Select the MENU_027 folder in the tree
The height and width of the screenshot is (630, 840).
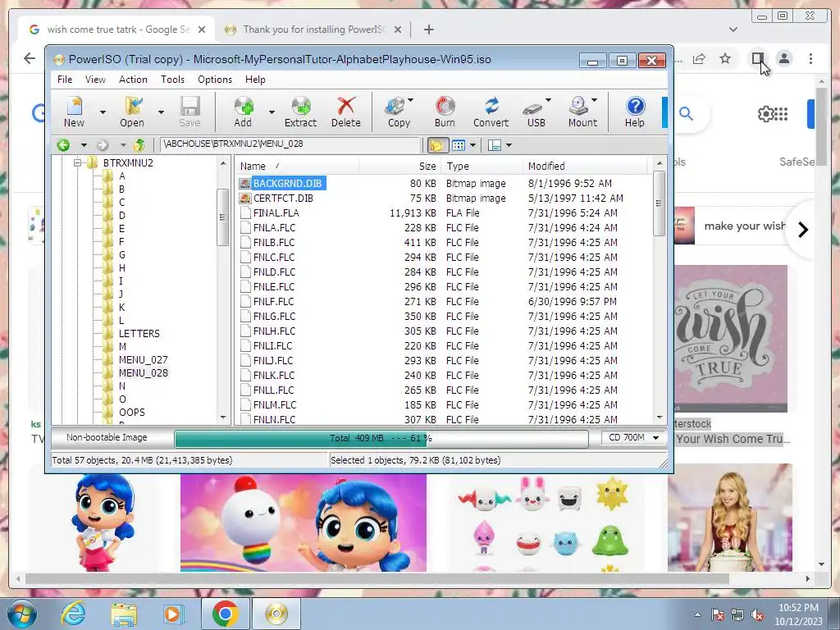(143, 360)
